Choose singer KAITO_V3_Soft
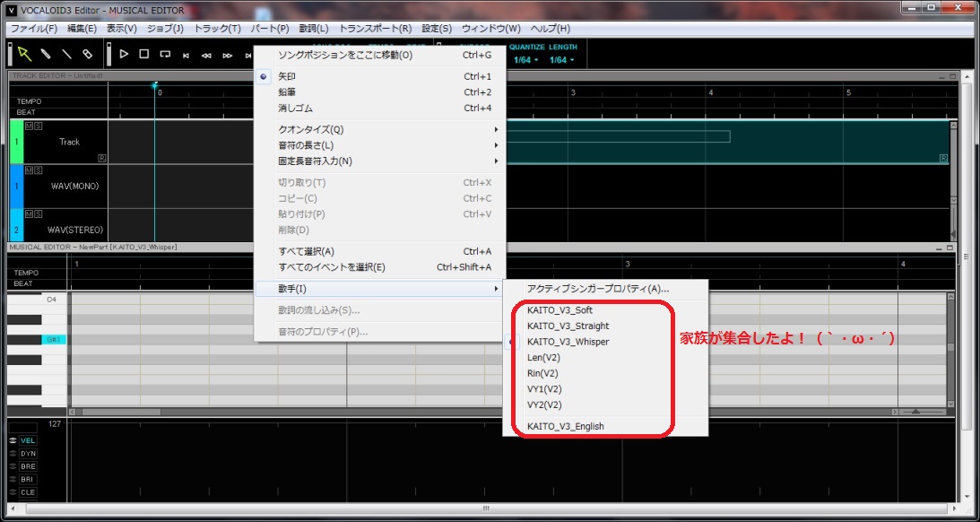The width and height of the screenshot is (980, 522). (605, 310)
